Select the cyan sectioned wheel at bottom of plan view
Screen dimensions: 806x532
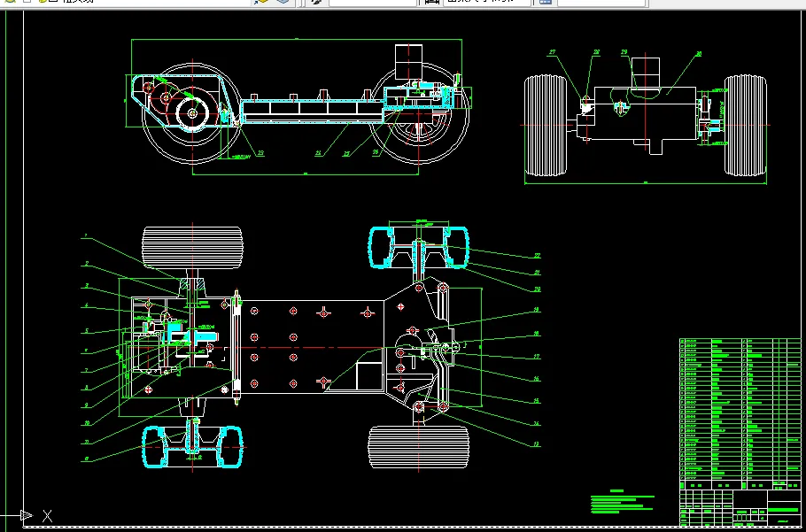[x=192, y=447]
